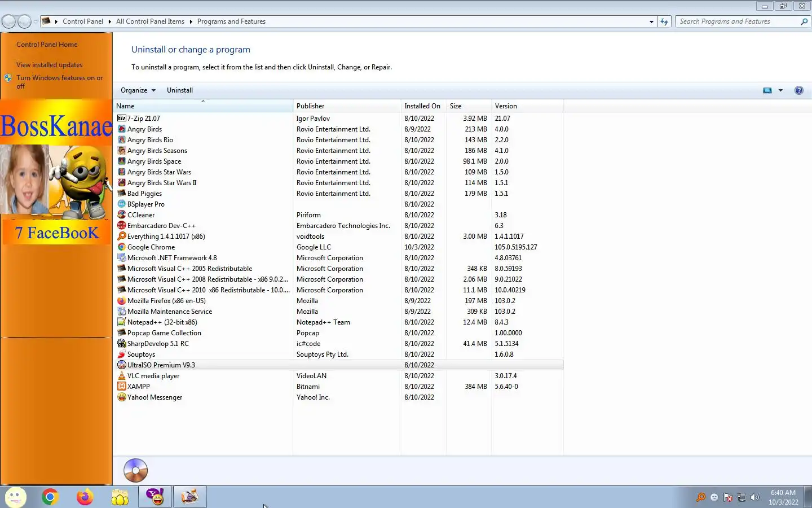The image size is (812, 508).
Task: Select the BSplayer Pro icon
Action: 121,204
